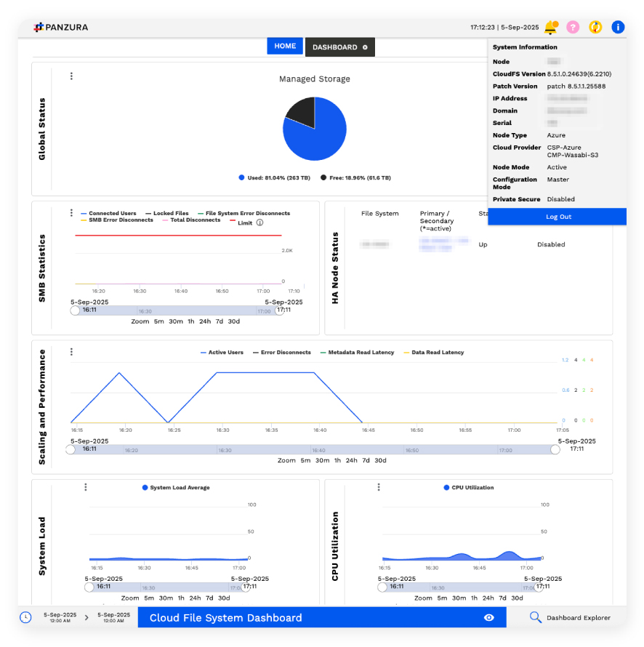
Task: Click the CSP-Azure cloud provider value
Action: [x=564, y=148]
